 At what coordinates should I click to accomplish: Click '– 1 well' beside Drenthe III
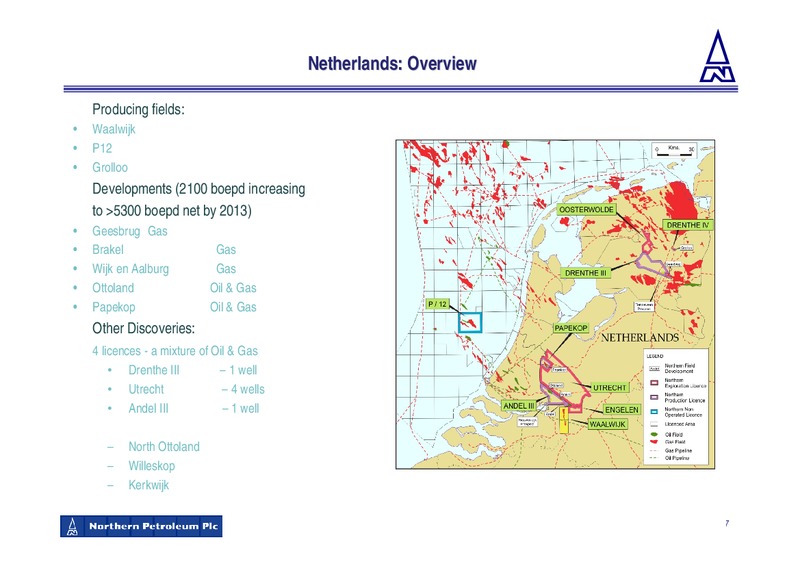click(x=239, y=370)
